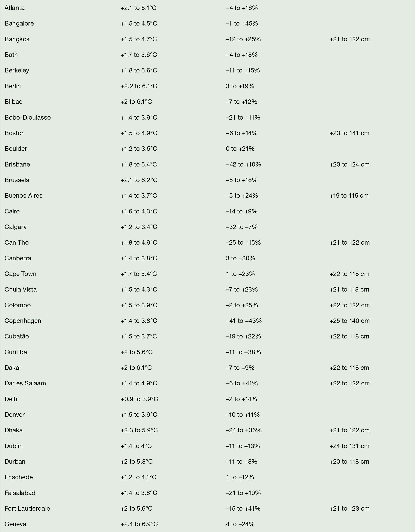Click the Atlanta city name
Viewport: 415px width, 532px height.
tap(15, 8)
